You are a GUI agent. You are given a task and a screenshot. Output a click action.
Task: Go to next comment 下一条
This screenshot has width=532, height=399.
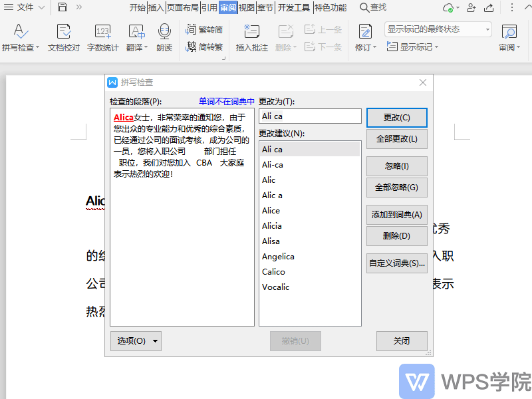[323, 47]
